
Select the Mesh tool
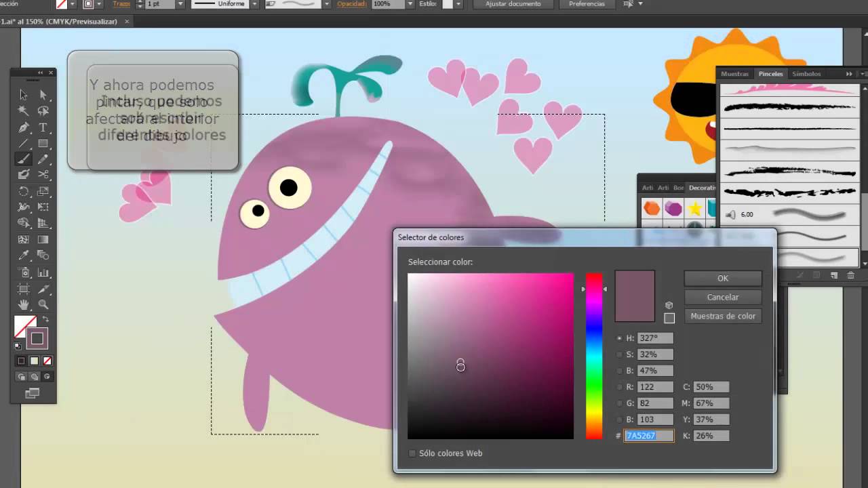[x=24, y=239]
